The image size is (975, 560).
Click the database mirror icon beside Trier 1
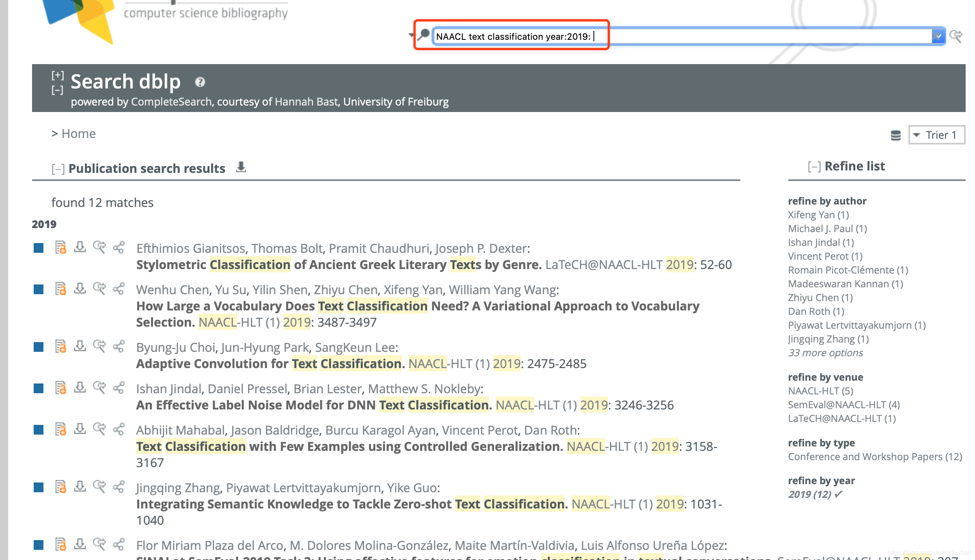[x=895, y=135]
